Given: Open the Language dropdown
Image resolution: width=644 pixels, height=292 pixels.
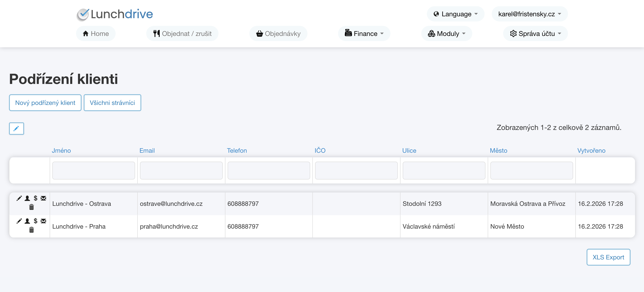Looking at the screenshot, I should pos(455,14).
